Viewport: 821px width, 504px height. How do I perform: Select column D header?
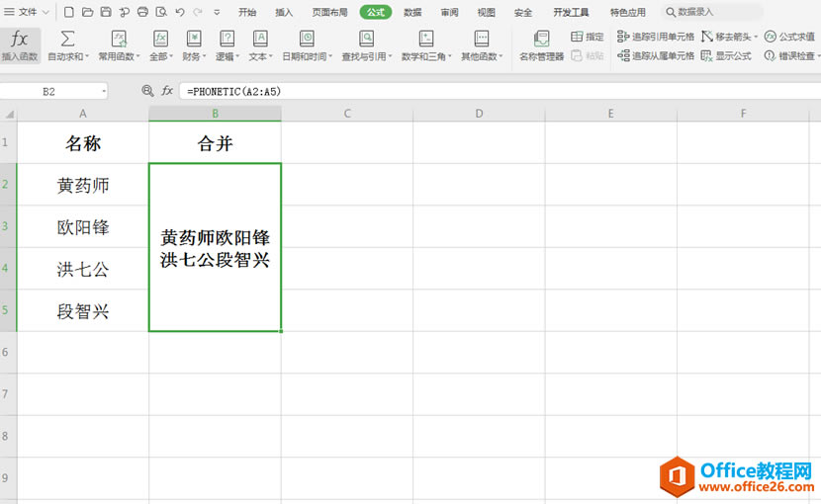[x=479, y=114]
